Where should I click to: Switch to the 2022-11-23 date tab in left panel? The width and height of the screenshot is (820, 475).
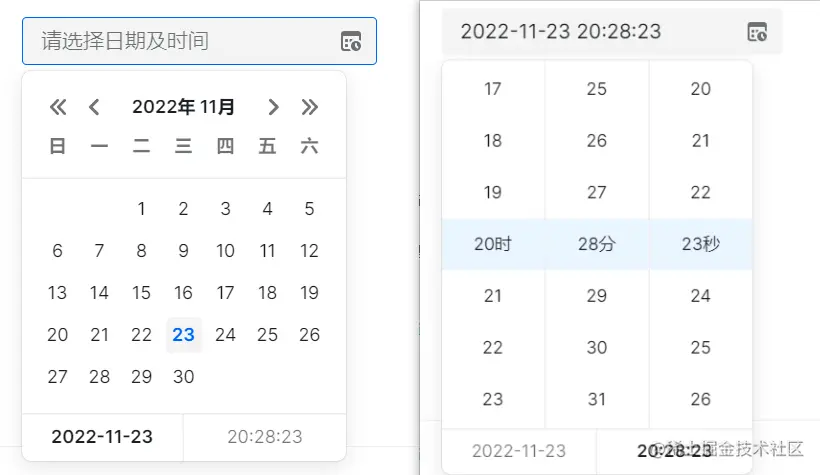[102, 437]
